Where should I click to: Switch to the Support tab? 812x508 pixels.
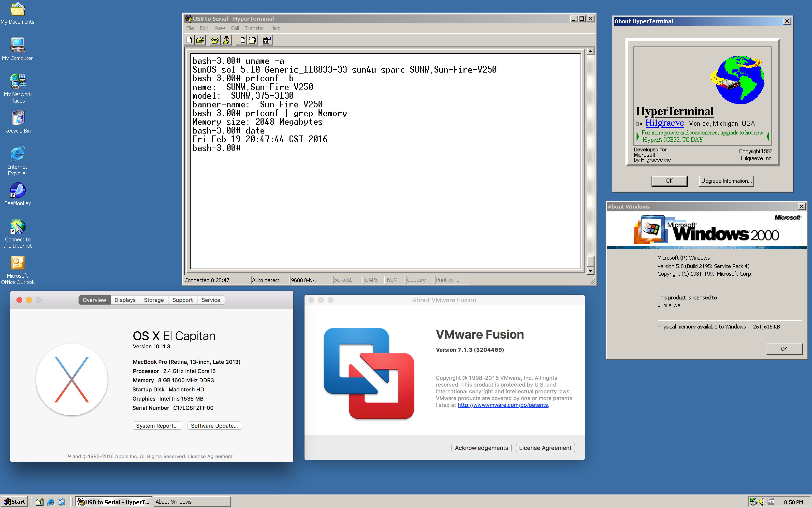pos(182,300)
